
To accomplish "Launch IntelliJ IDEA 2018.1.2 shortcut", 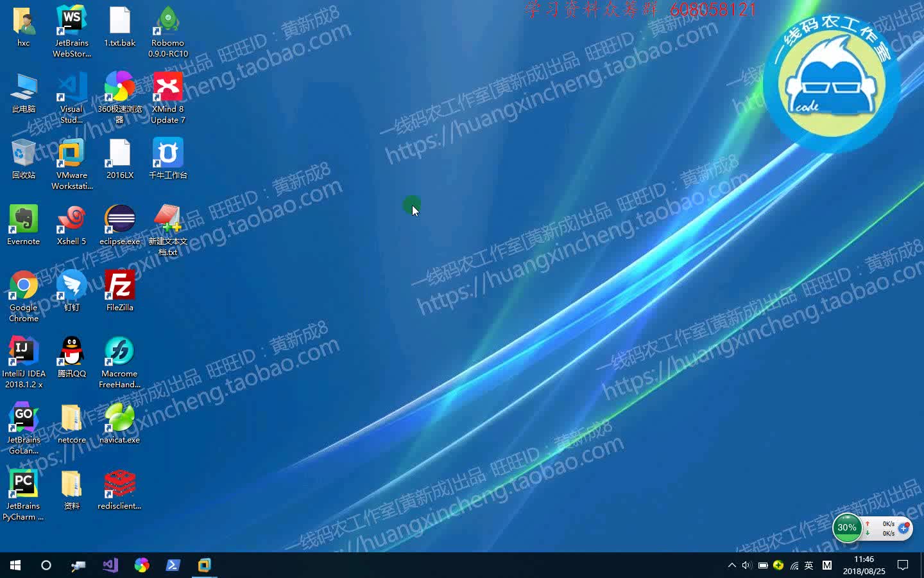I will [x=24, y=362].
